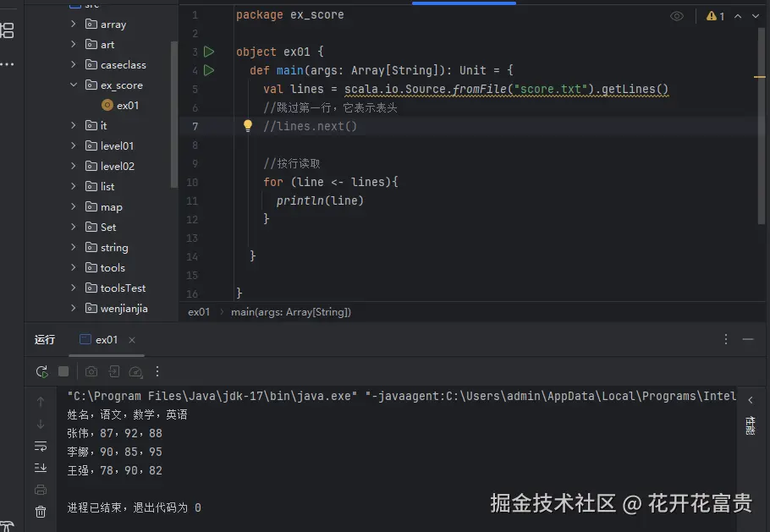Print the console output
The image size is (770, 532).
(41, 490)
